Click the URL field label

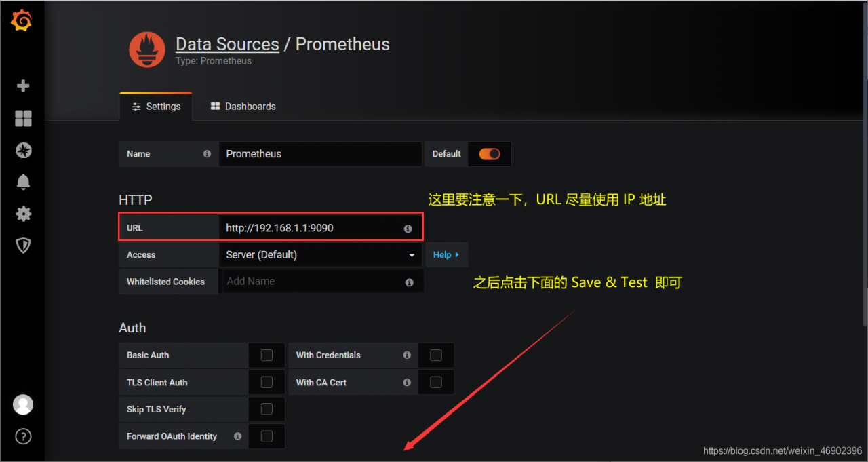(135, 228)
